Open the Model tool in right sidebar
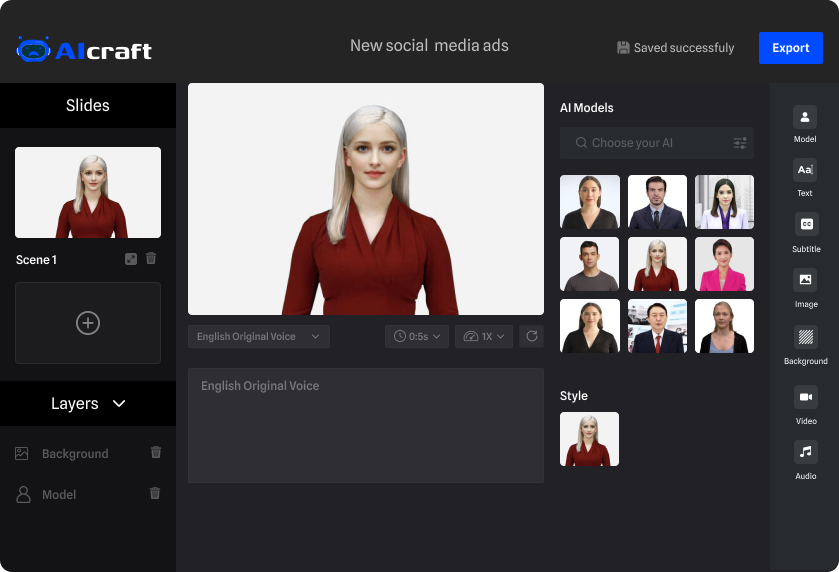The width and height of the screenshot is (839, 572). [x=805, y=117]
